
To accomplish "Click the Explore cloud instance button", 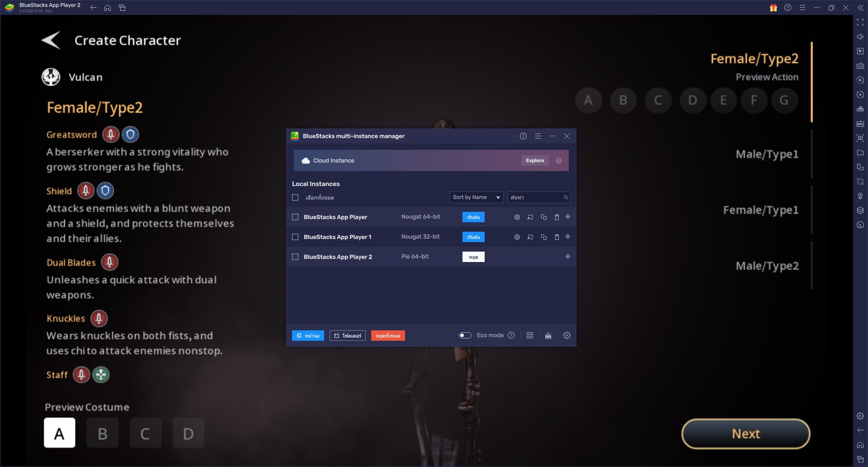I will pyautogui.click(x=535, y=161).
